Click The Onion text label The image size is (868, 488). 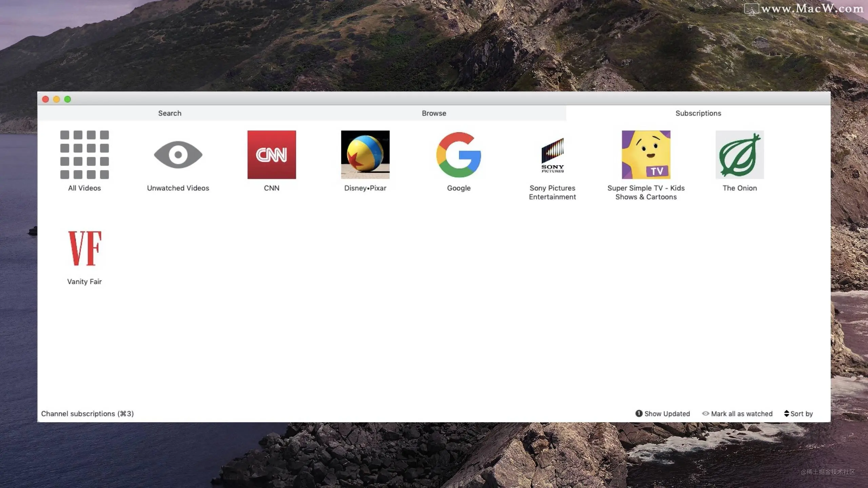click(x=739, y=188)
